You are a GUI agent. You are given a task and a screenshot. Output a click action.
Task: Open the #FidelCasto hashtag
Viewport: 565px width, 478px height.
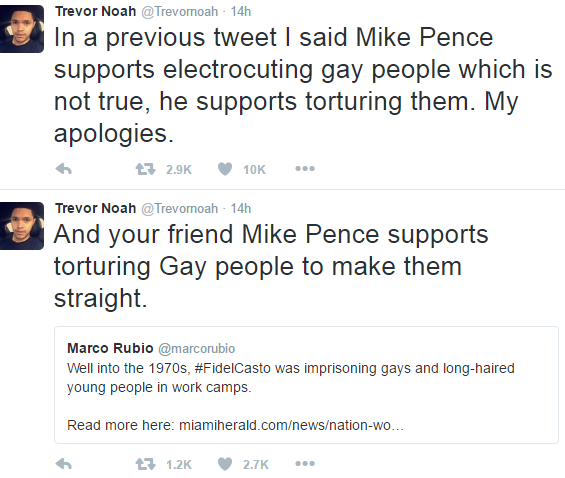[x=232, y=368]
